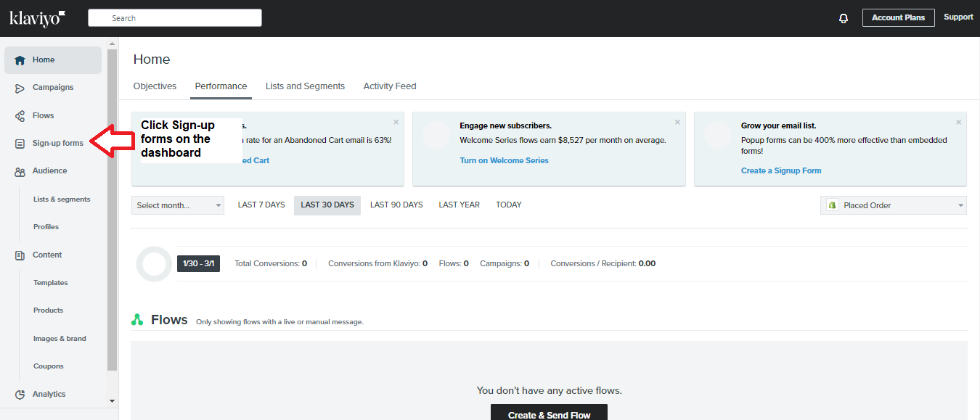The image size is (980, 420).
Task: Click the green Flows section icon
Action: pyautogui.click(x=137, y=320)
